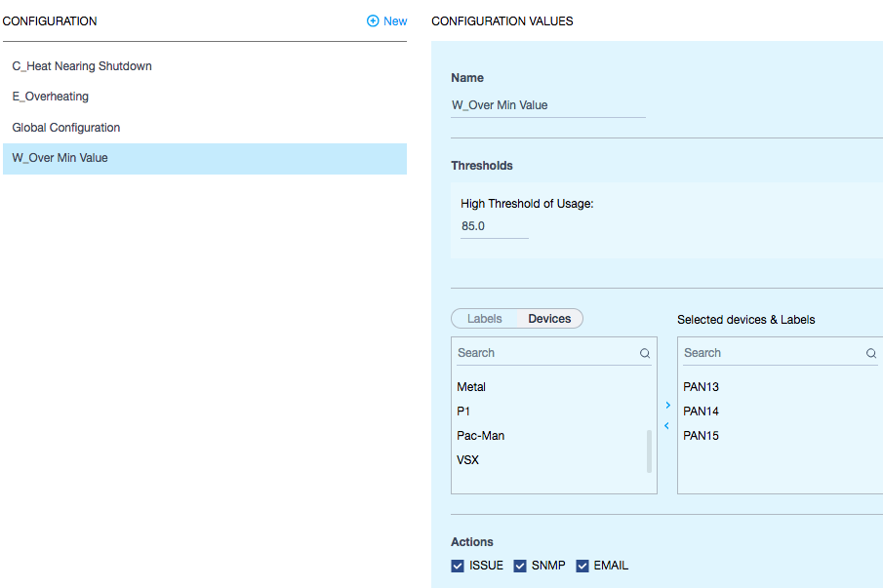Image resolution: width=883 pixels, height=588 pixels.
Task: Click the plus icon beside New
Action: 373,21
